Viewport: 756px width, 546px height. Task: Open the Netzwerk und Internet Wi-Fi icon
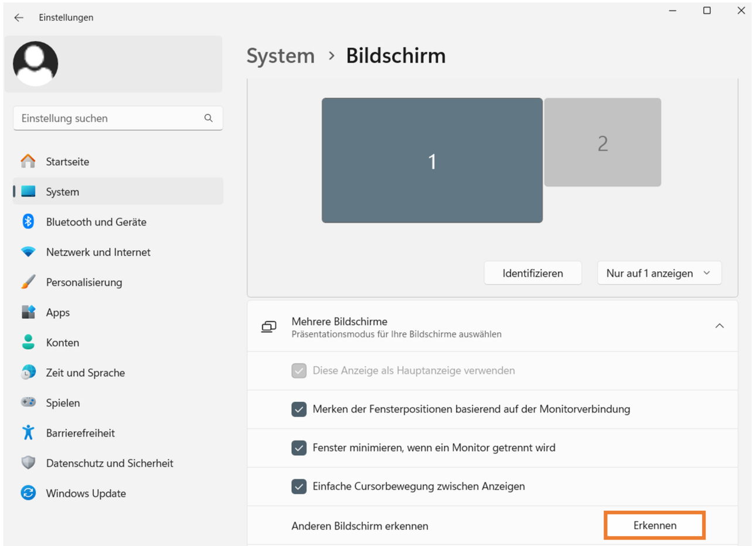coord(28,252)
